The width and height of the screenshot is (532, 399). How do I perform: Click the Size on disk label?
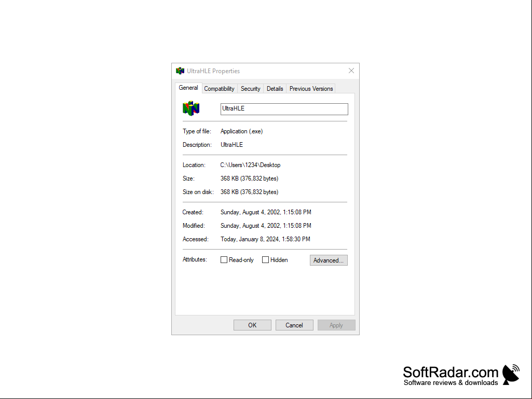(198, 192)
